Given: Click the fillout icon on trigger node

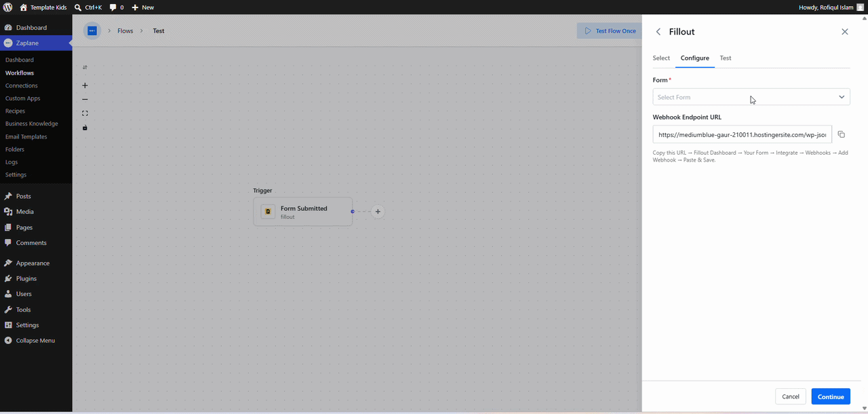Looking at the screenshot, I should click(269, 212).
